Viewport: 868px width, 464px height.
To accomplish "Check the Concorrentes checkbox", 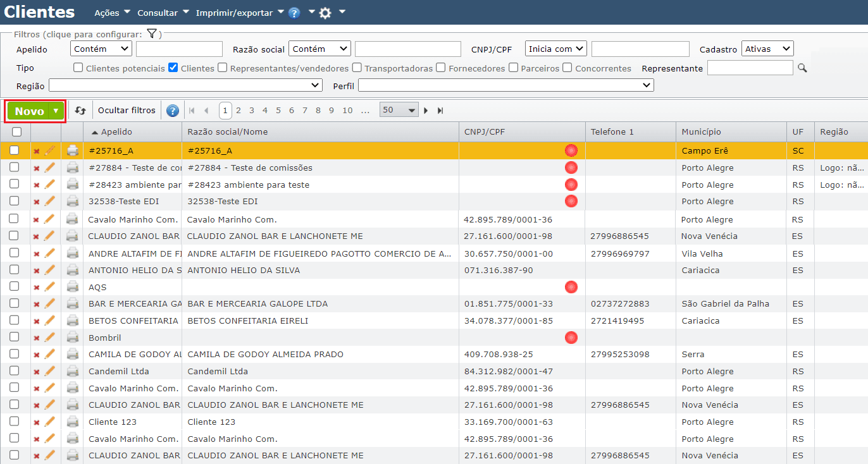I will pyautogui.click(x=567, y=67).
